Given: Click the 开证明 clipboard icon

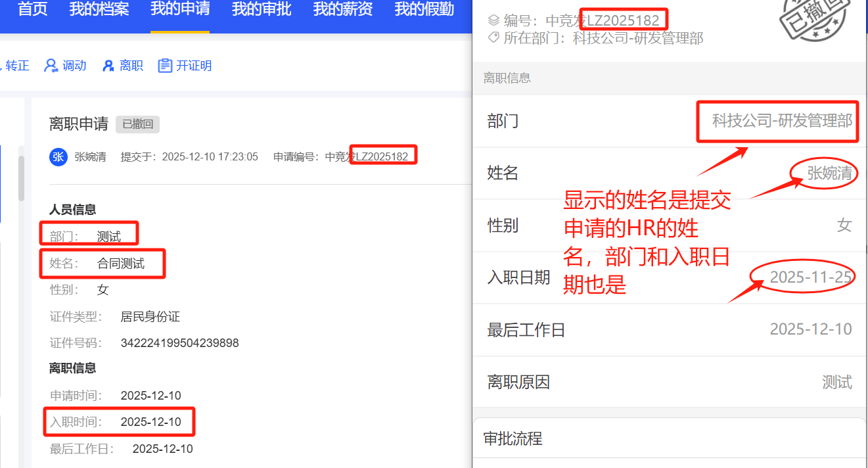Looking at the screenshot, I should point(165,66).
